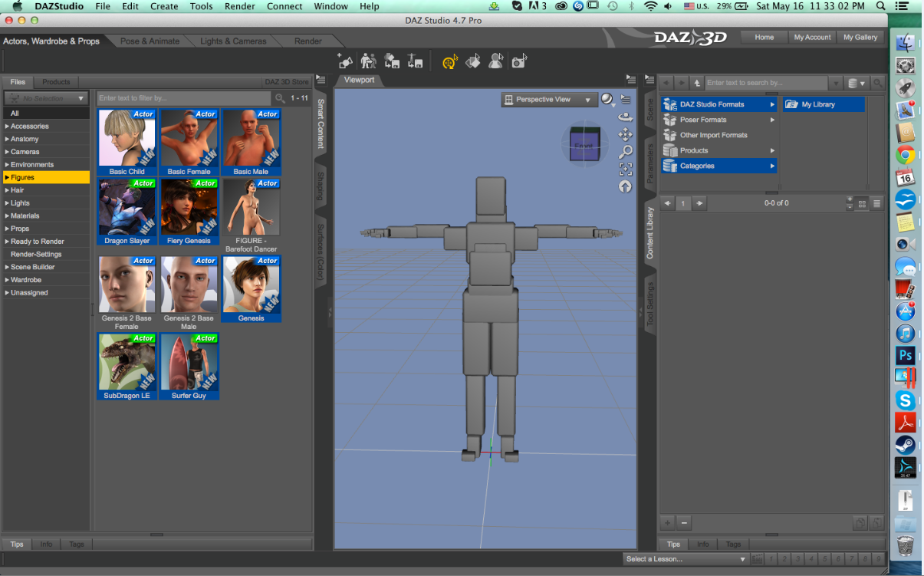Click the My Gallery button
The width and height of the screenshot is (924, 576).
coord(860,37)
